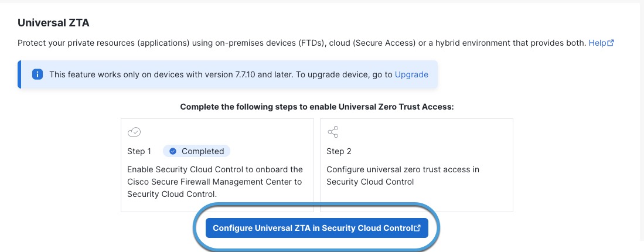Click the blue checkmark icon in the Completed badge
The height and width of the screenshot is (252, 644).
click(173, 151)
